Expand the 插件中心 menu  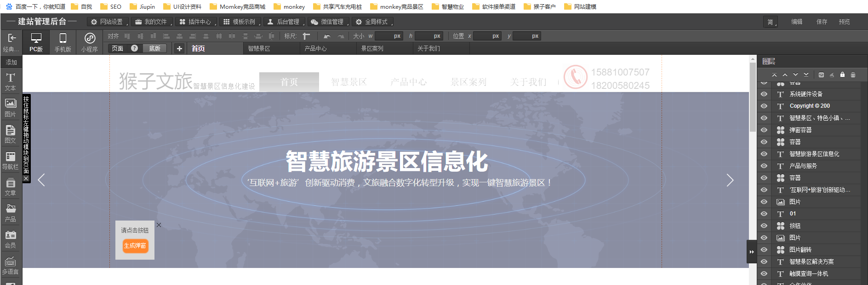[196, 22]
